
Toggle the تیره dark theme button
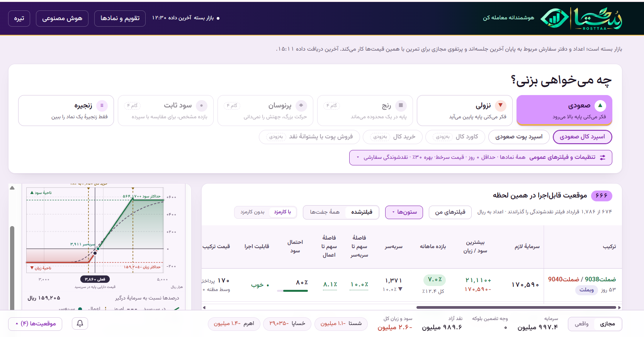(x=19, y=18)
